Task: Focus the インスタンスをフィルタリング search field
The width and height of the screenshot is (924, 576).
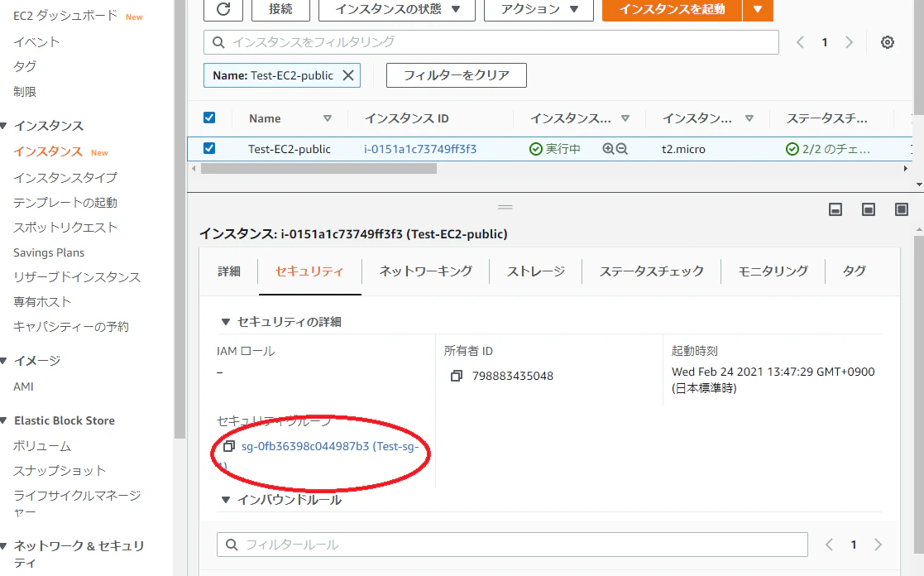Action: click(491, 42)
